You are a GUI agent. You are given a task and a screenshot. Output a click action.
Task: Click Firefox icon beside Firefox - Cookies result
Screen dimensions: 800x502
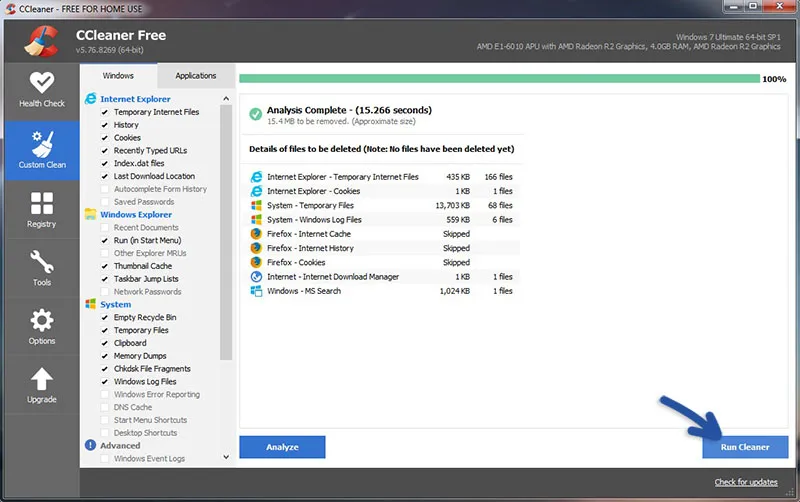[256, 262]
